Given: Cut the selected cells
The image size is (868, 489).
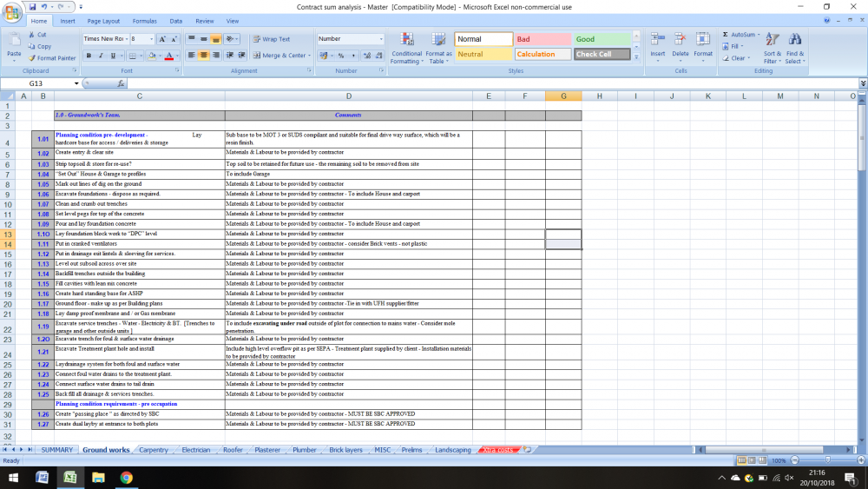Looking at the screenshot, I should [x=38, y=35].
